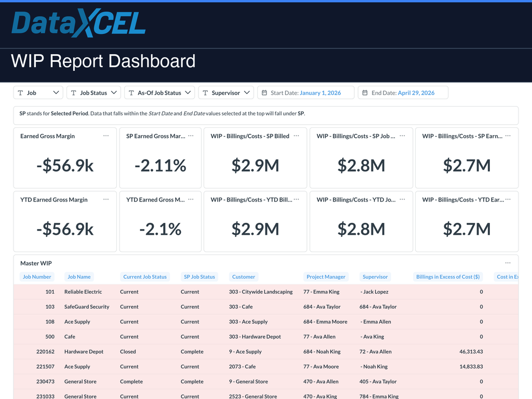The width and height of the screenshot is (532, 399).
Task: Open ellipsis menu on YTD Earned Gross M... percent card
Action: (x=191, y=199)
